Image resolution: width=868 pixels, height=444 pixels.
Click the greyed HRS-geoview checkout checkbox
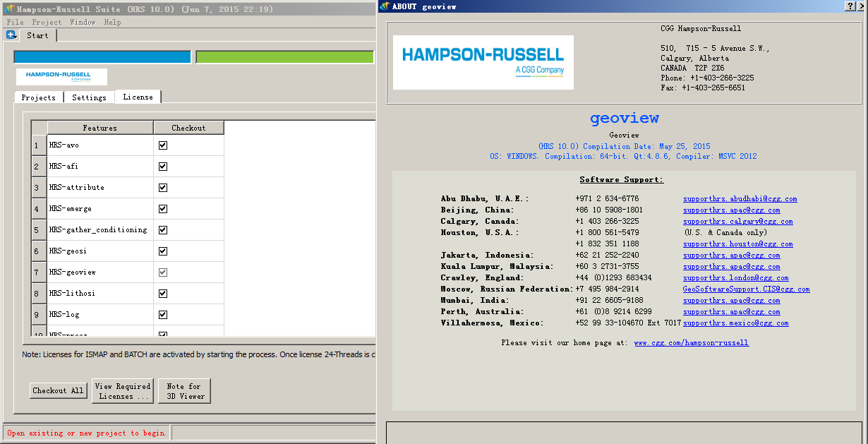click(163, 272)
